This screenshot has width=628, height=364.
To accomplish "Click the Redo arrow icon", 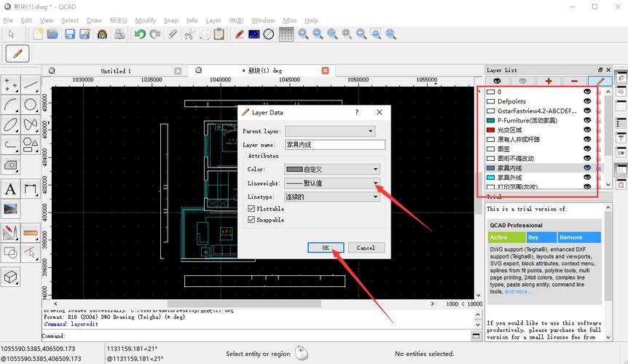I will [x=155, y=34].
